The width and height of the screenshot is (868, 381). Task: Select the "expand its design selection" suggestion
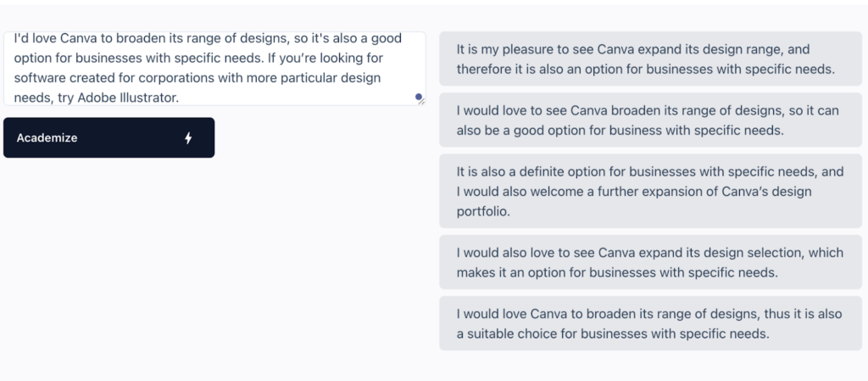(x=650, y=262)
